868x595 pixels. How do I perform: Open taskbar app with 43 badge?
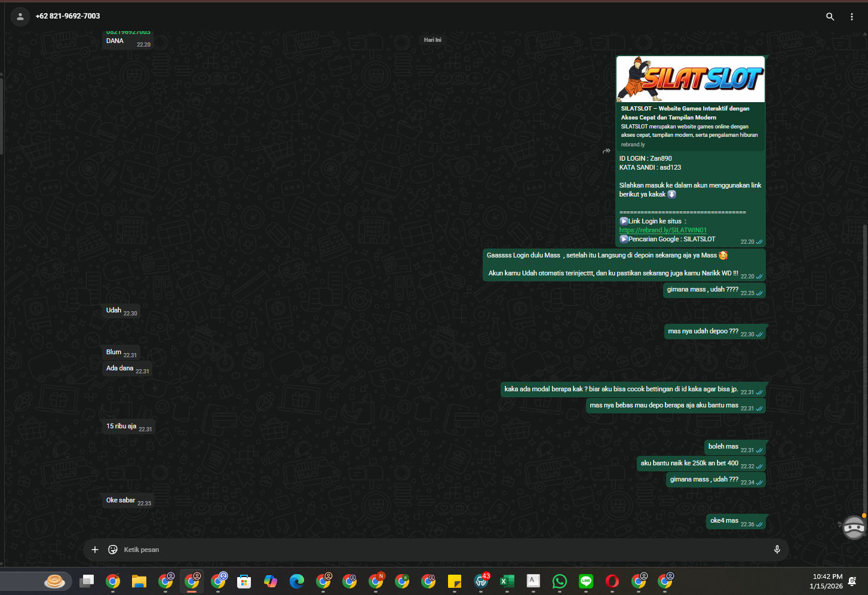[x=481, y=581]
